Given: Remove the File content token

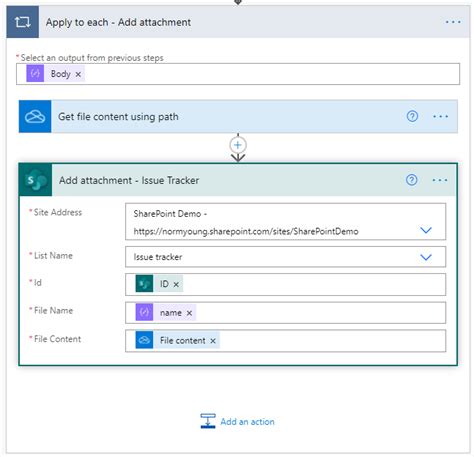Looking at the screenshot, I should click(213, 341).
